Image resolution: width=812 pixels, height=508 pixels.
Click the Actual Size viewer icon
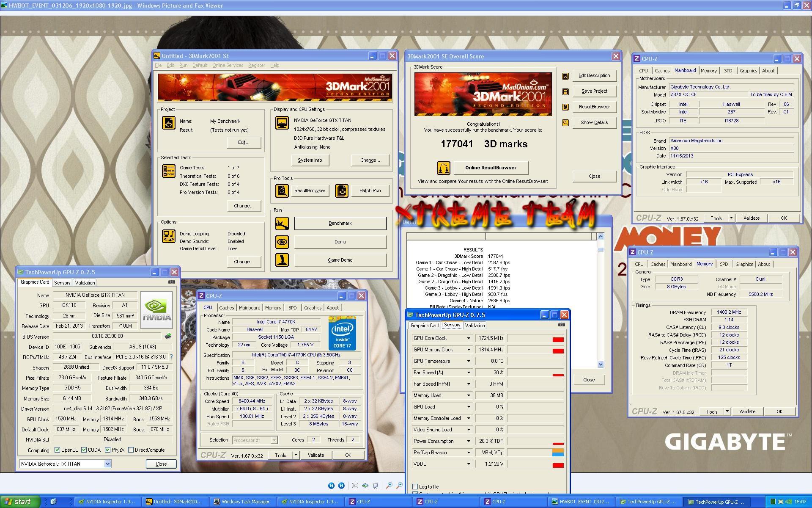coord(365,486)
